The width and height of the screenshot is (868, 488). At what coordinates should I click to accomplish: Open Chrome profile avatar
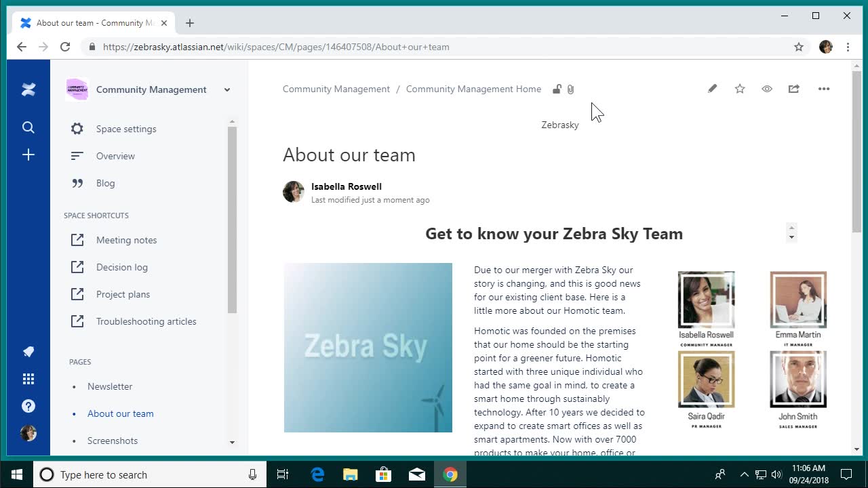pyautogui.click(x=826, y=47)
